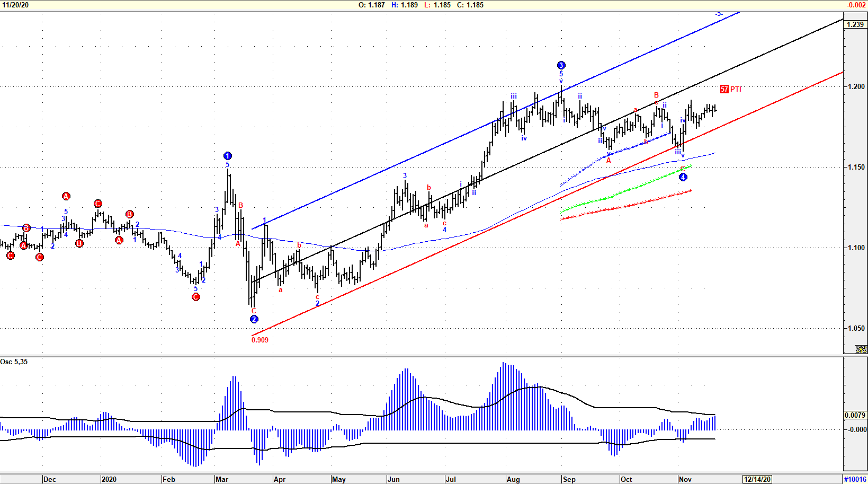The image size is (868, 484).
Task: Click the Dec label on the time axis
Action: point(50,479)
